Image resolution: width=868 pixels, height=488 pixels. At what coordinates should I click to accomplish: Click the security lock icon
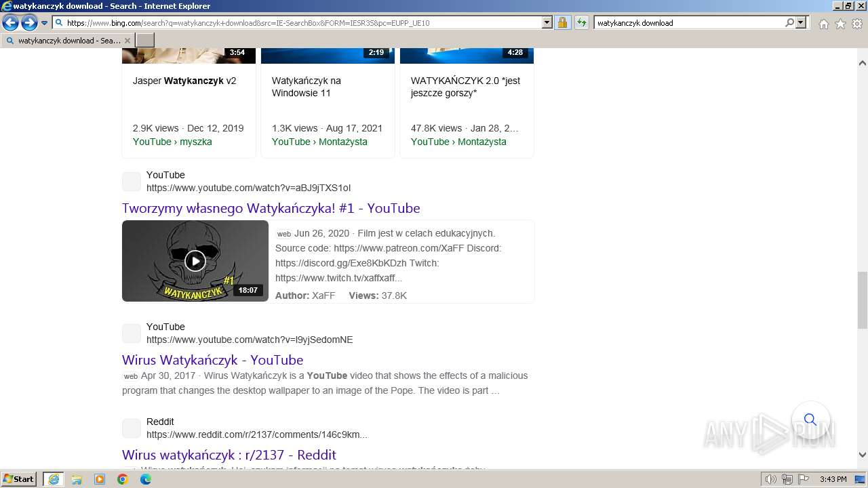562,23
